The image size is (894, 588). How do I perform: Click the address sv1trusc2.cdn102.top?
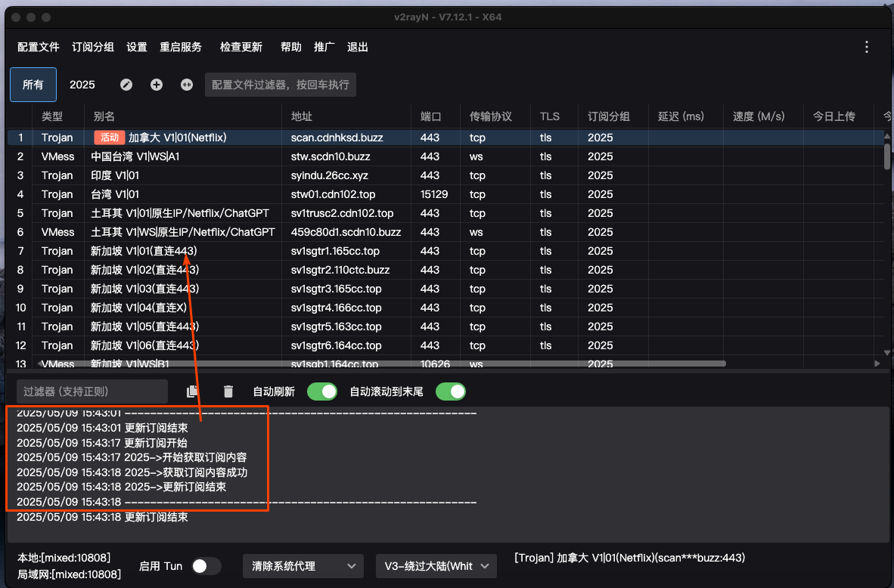(x=342, y=212)
